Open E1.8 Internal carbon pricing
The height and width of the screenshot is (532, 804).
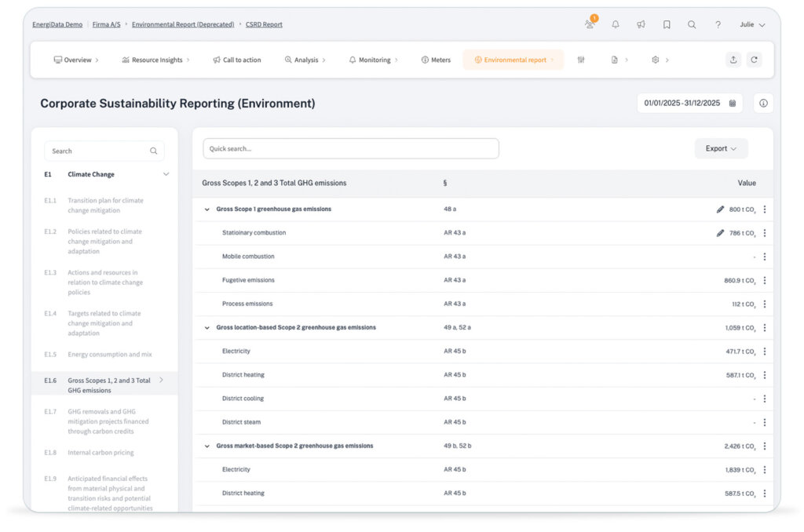tap(105, 453)
